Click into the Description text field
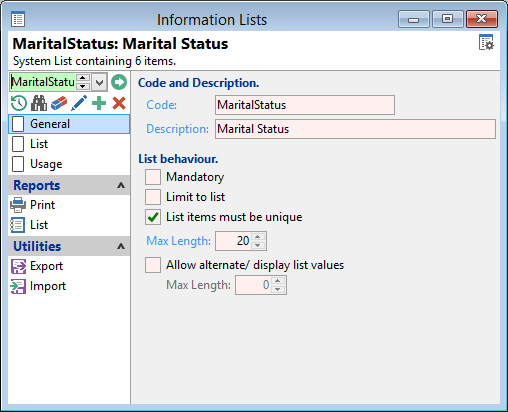This screenshot has width=508, height=412. pos(355,129)
